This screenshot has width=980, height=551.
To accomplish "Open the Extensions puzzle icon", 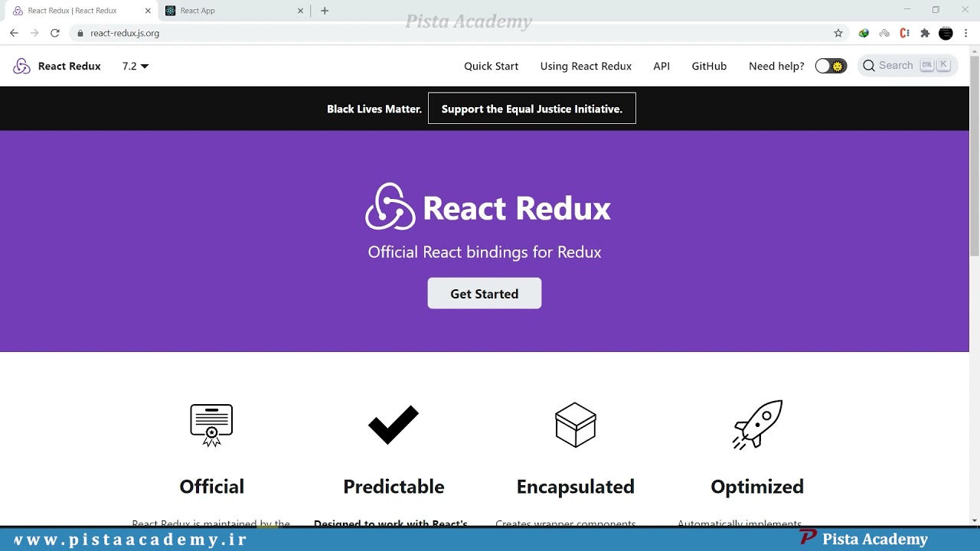I will coord(925,33).
